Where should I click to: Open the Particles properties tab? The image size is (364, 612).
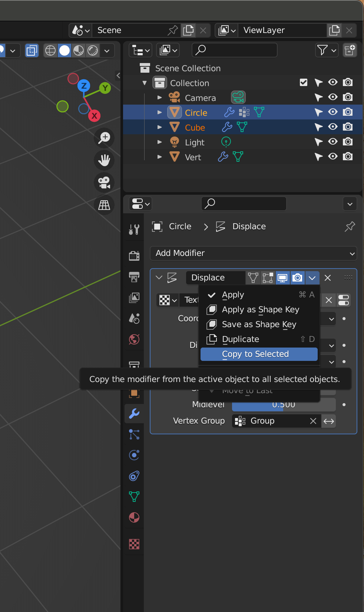pyautogui.click(x=134, y=434)
